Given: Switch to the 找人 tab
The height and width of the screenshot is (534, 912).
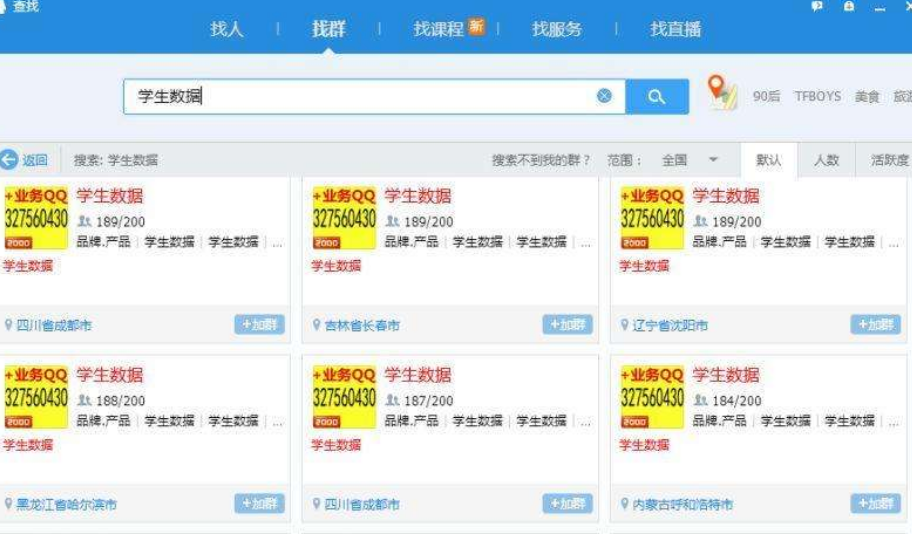Looking at the screenshot, I should tap(226, 29).
